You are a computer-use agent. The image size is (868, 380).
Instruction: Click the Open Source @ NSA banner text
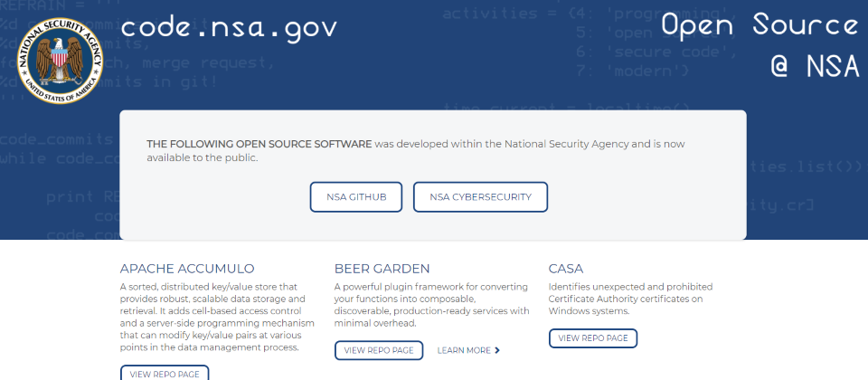coord(760,45)
